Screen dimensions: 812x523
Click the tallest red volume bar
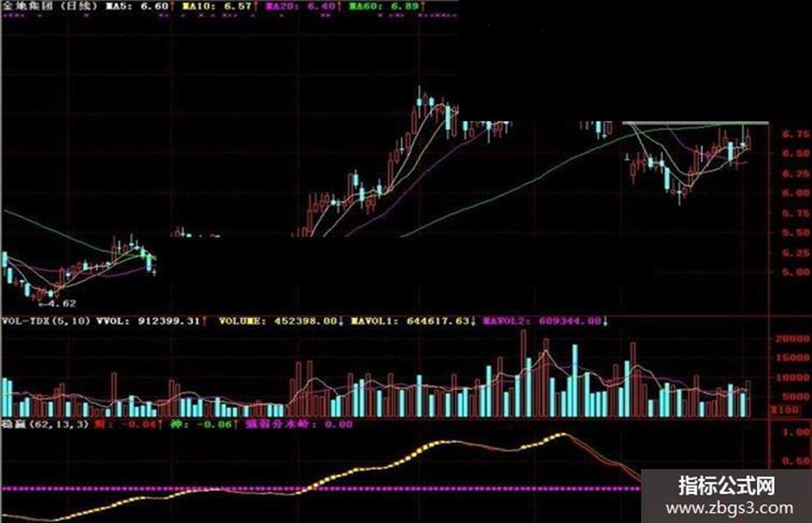[523, 374]
